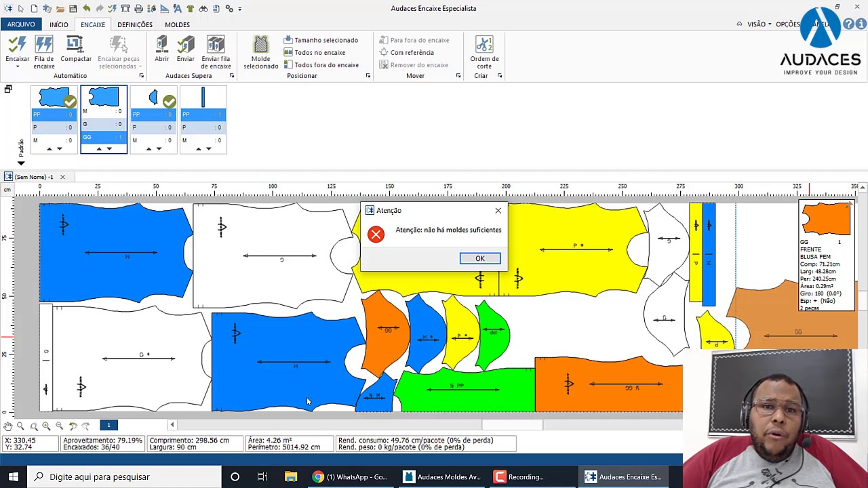This screenshot has width=868, height=488.
Task: Click page 1 marker tab
Action: (x=108, y=425)
